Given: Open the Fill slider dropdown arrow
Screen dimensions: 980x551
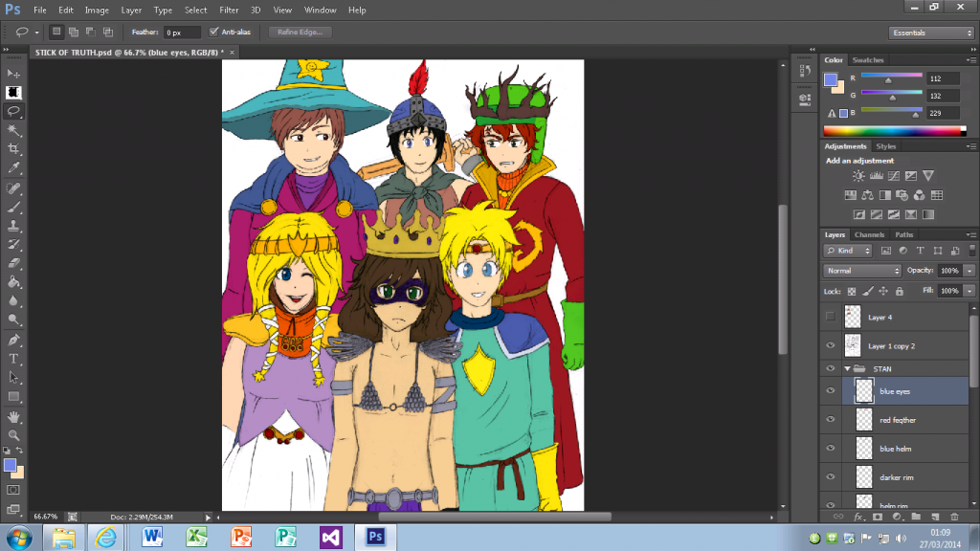Looking at the screenshot, I should [969, 291].
